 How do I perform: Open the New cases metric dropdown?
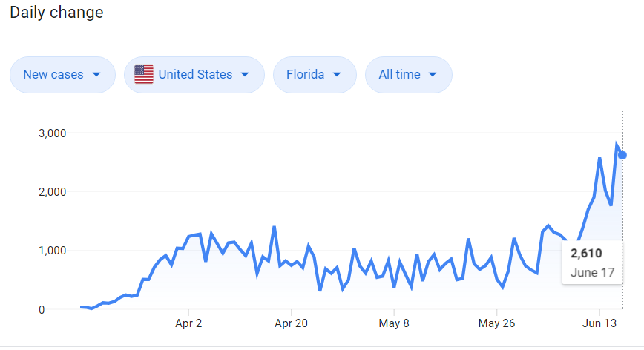[62, 74]
